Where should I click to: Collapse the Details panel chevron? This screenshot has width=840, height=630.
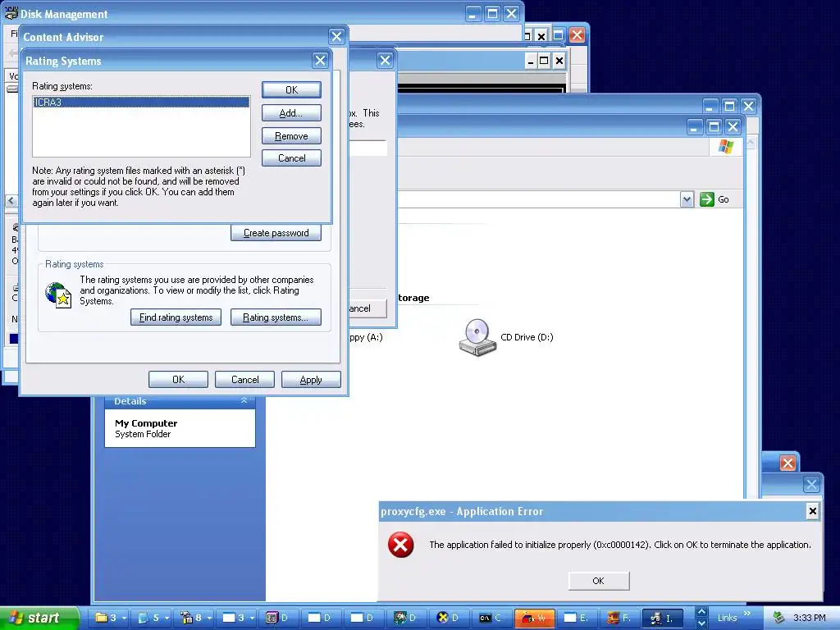244,400
